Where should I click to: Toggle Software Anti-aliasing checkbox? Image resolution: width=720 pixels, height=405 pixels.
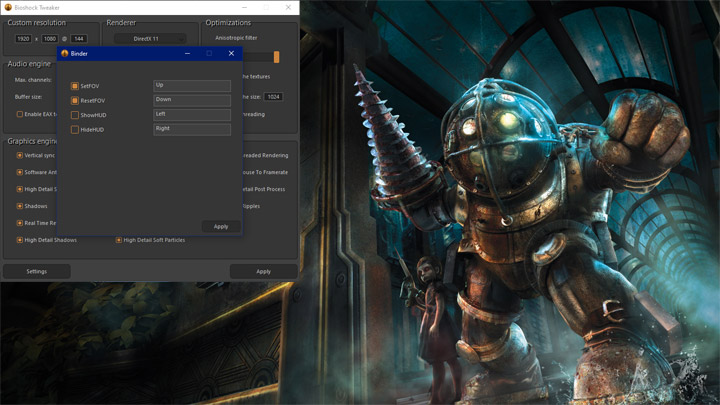point(20,172)
